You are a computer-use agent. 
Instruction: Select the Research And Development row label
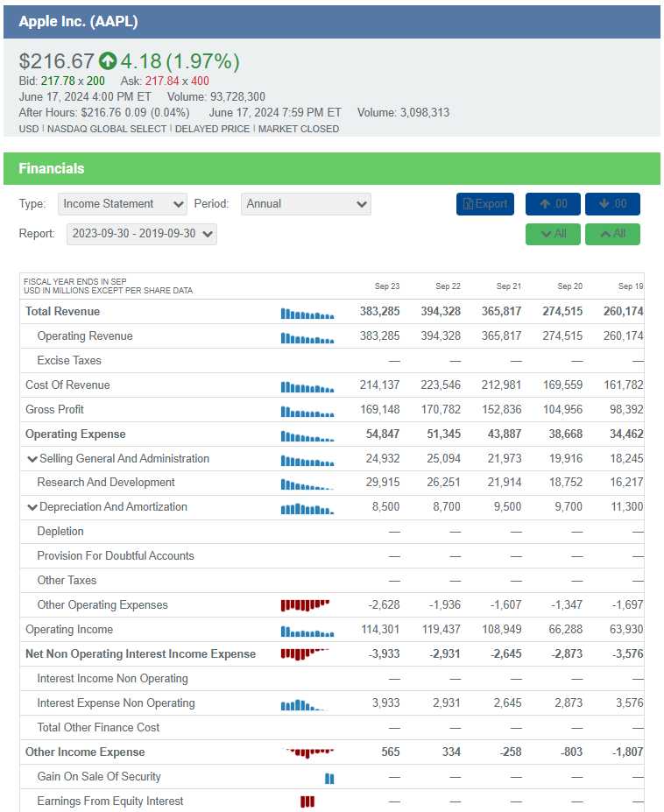106,482
